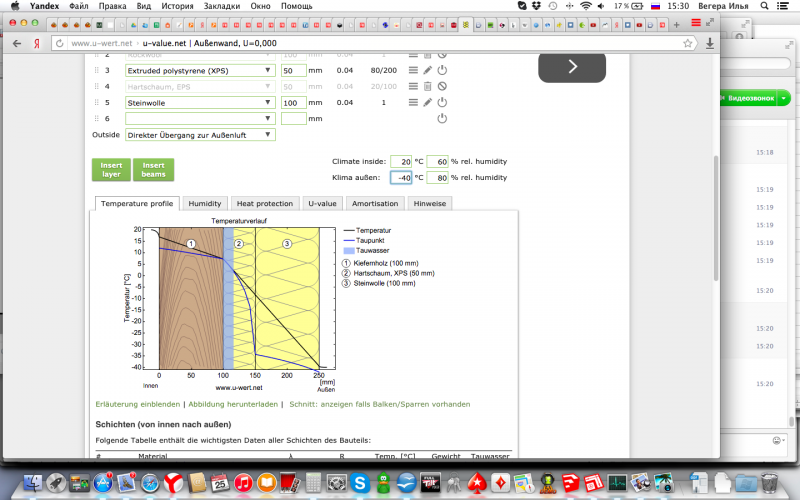This screenshot has height=500, width=800.
Task: Switch to the Temperature profile tab
Action: [x=137, y=203]
